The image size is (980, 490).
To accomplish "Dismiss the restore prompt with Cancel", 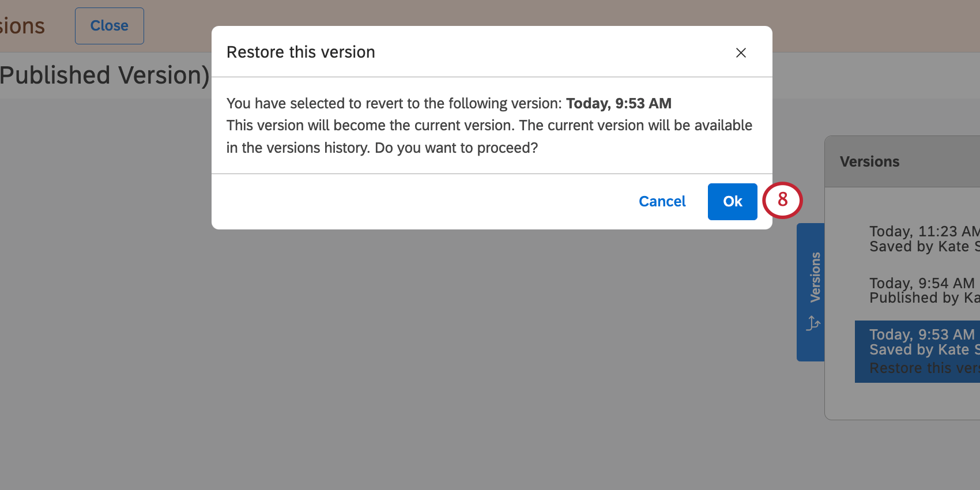I will click(x=662, y=201).
